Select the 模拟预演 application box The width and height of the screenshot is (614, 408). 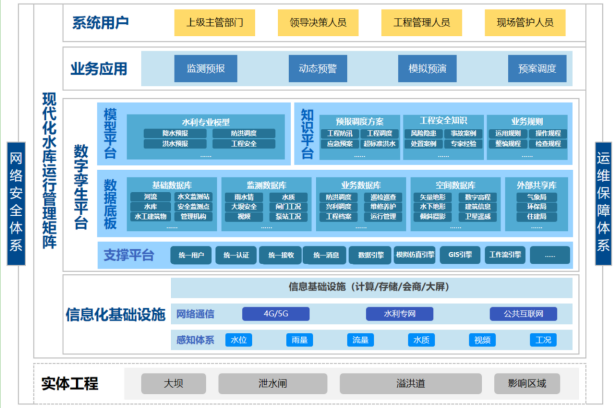423,69
